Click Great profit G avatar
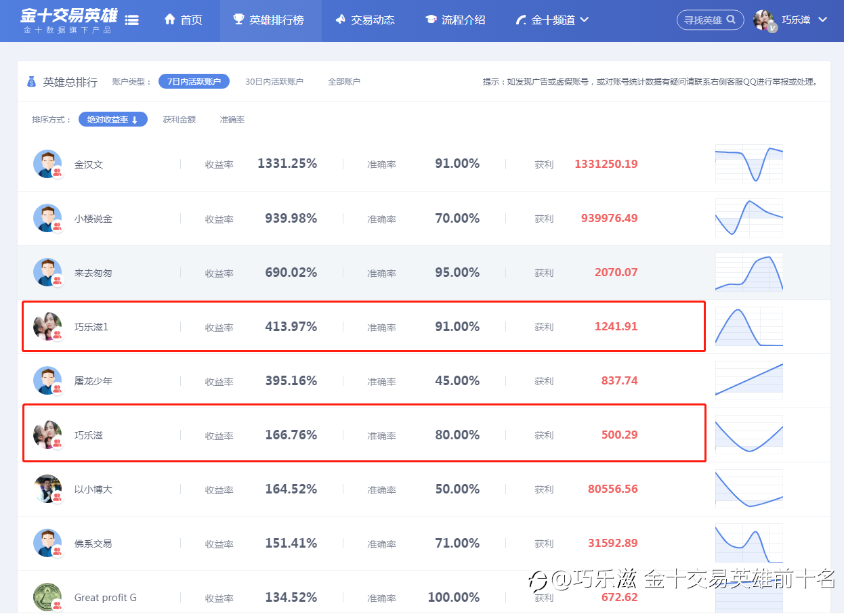The width and height of the screenshot is (844, 616). (x=47, y=597)
